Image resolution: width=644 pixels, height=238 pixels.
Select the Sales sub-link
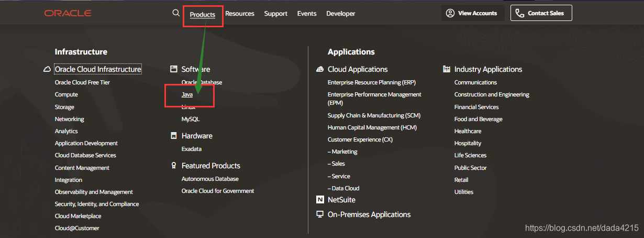point(336,164)
